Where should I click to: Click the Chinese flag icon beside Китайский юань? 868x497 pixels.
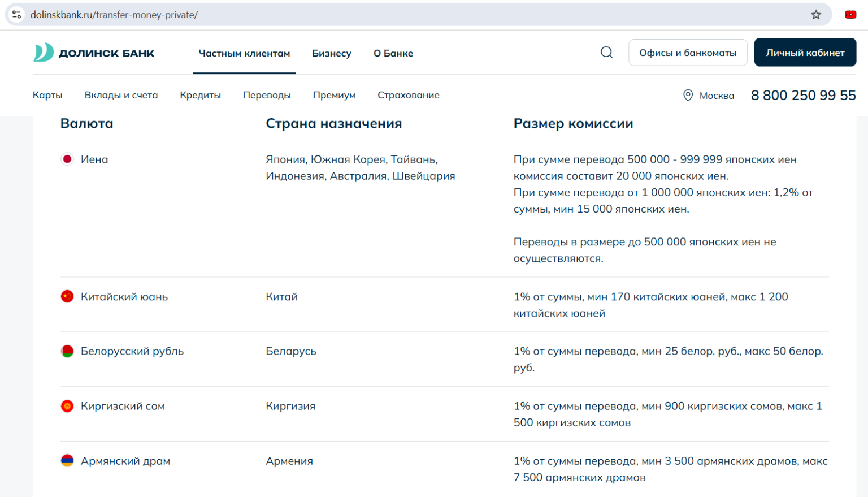67,297
